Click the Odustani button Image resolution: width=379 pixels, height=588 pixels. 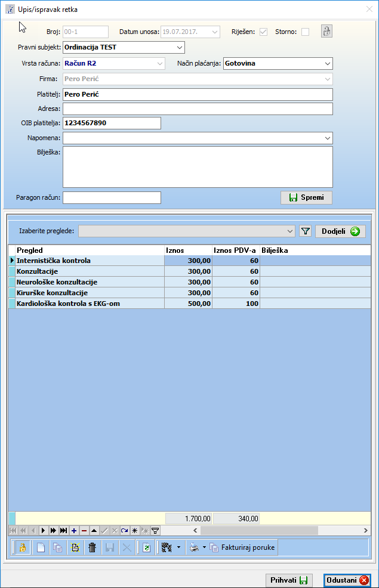pos(347,580)
